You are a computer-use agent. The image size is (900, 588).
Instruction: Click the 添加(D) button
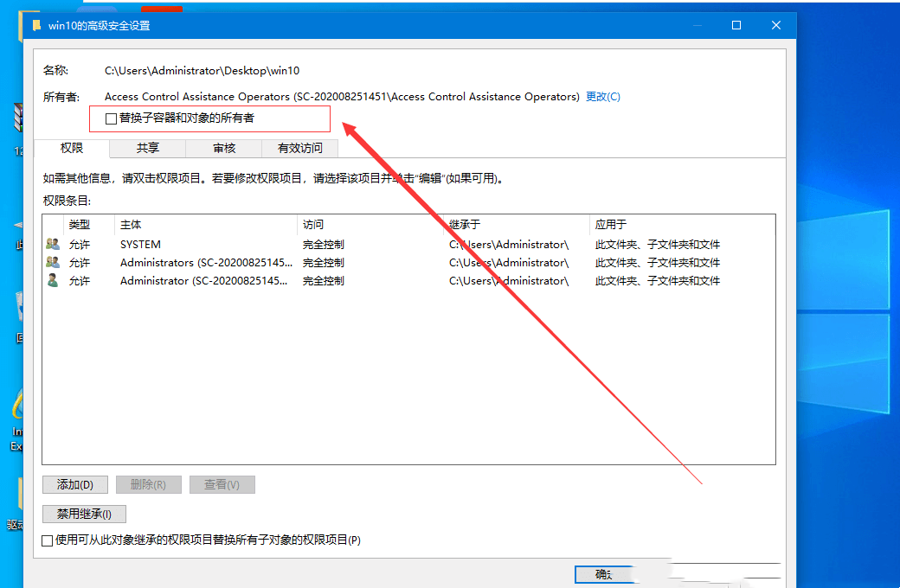click(x=74, y=484)
